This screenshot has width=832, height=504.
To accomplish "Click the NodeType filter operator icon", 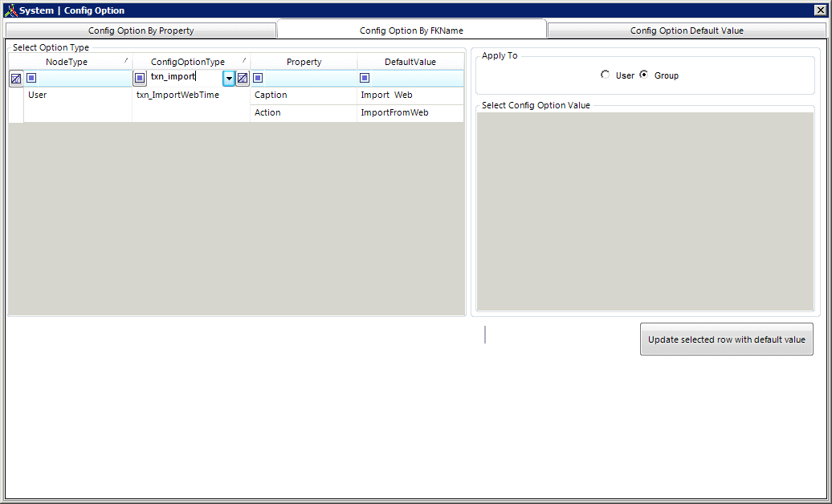I will click(31, 78).
